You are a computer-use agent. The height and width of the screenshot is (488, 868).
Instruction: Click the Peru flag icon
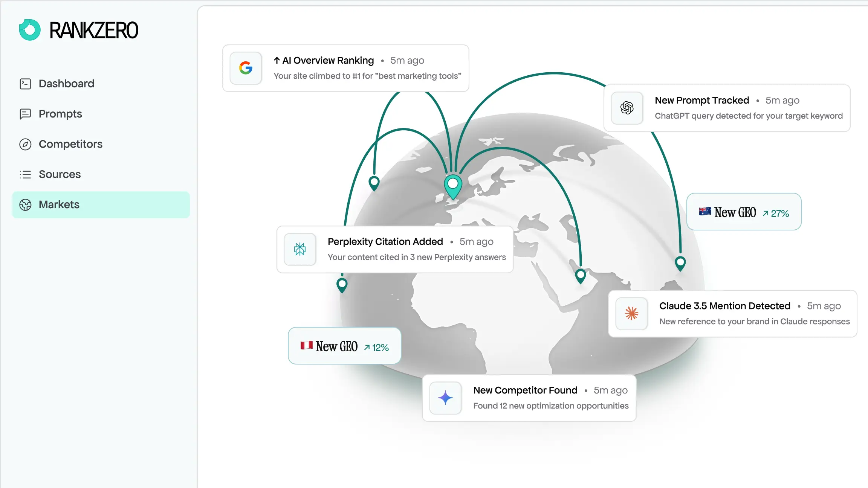point(306,345)
